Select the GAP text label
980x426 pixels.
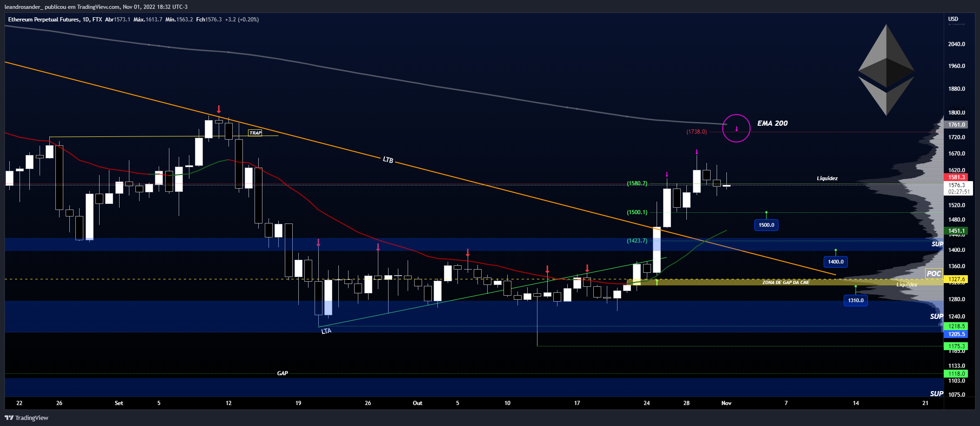point(282,373)
